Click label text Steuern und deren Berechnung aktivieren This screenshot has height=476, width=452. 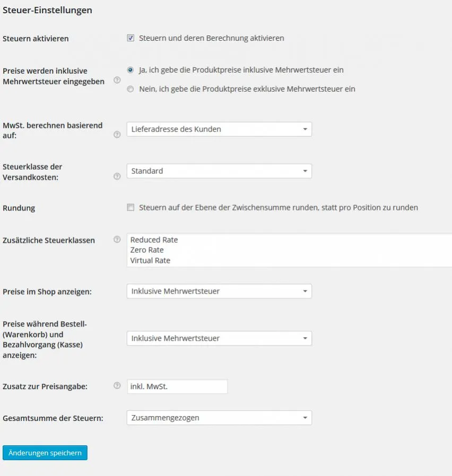pyautogui.click(x=212, y=38)
